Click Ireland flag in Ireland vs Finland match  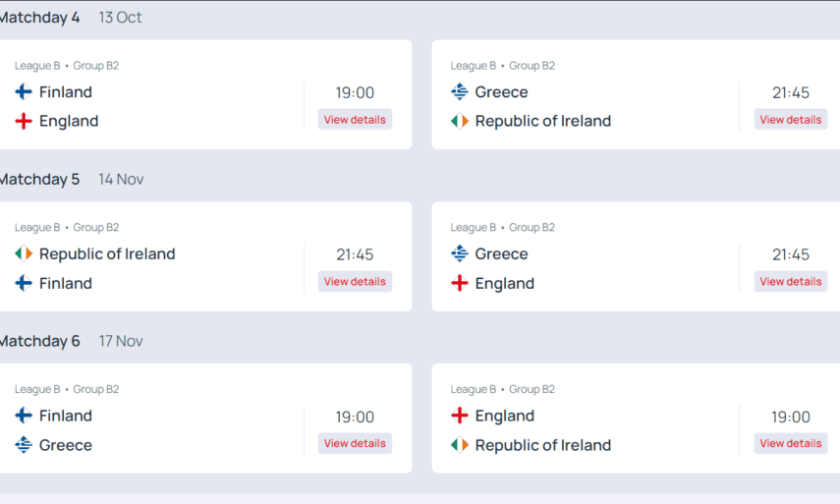(24, 253)
